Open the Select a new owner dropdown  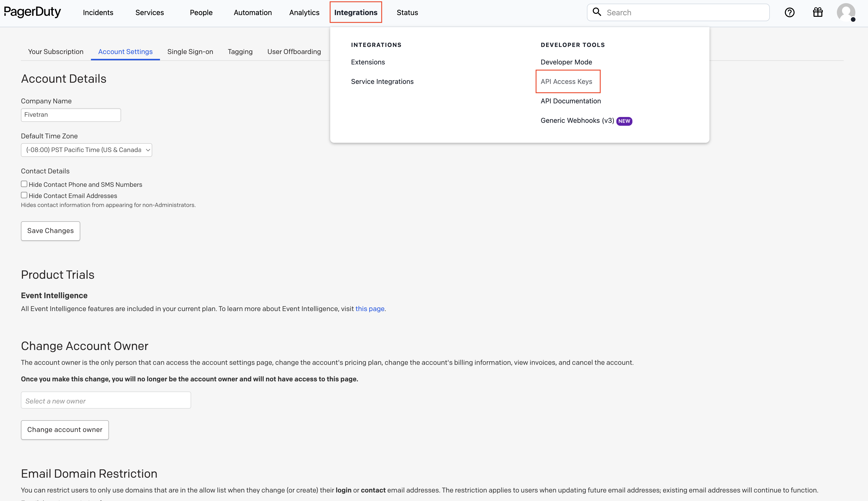pos(106,400)
